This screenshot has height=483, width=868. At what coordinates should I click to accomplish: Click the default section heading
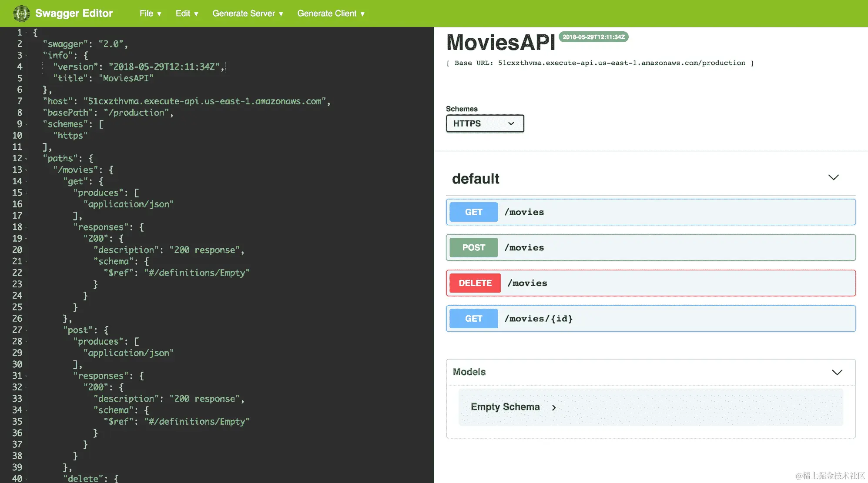click(x=476, y=179)
